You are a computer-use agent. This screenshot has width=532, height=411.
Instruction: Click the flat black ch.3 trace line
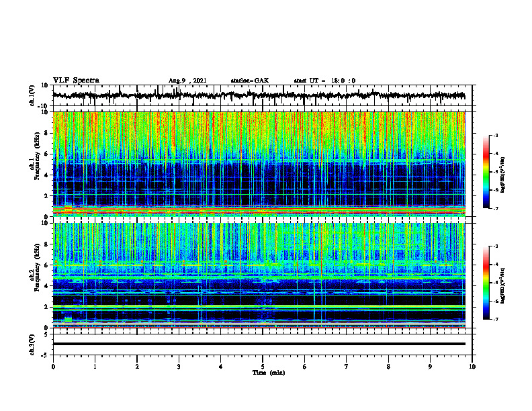(259, 344)
